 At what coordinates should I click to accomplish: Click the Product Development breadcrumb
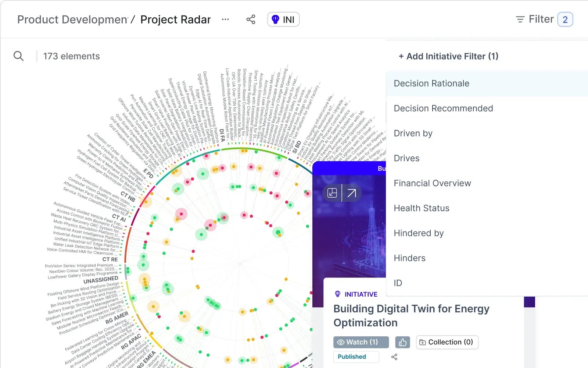72,20
